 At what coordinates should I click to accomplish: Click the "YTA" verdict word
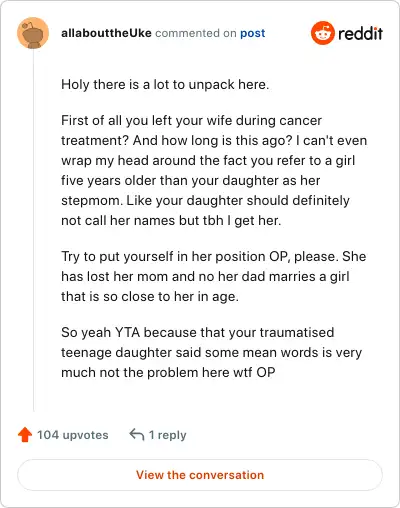tap(127, 332)
